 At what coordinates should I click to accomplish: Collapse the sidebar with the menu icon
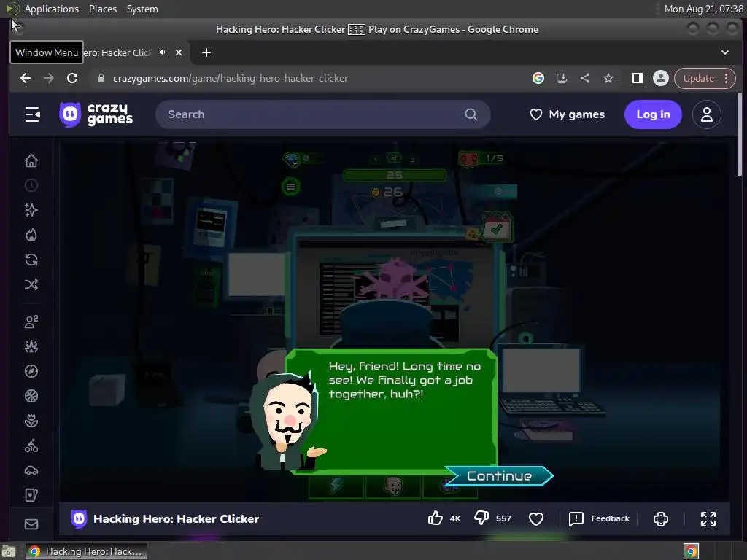pos(32,114)
